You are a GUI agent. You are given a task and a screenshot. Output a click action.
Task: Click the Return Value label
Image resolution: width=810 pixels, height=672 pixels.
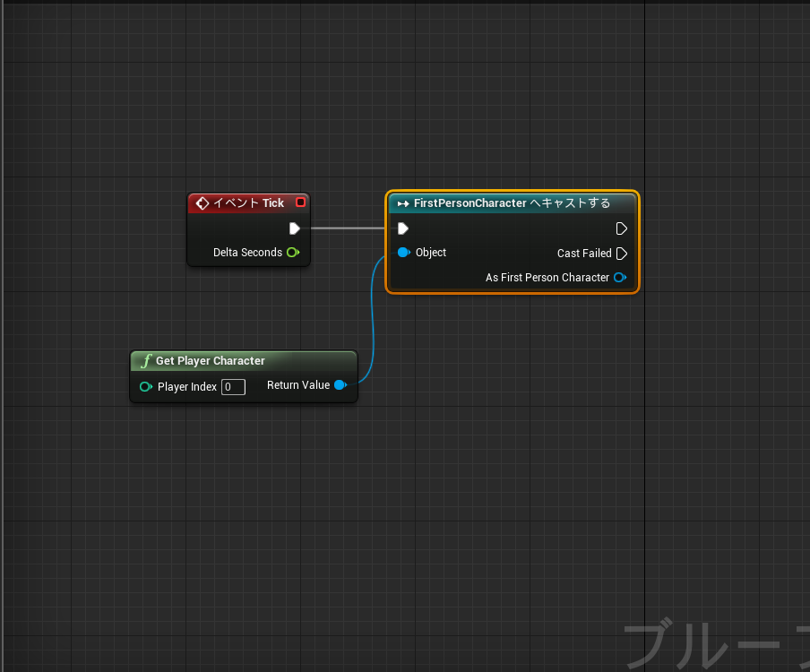point(298,384)
